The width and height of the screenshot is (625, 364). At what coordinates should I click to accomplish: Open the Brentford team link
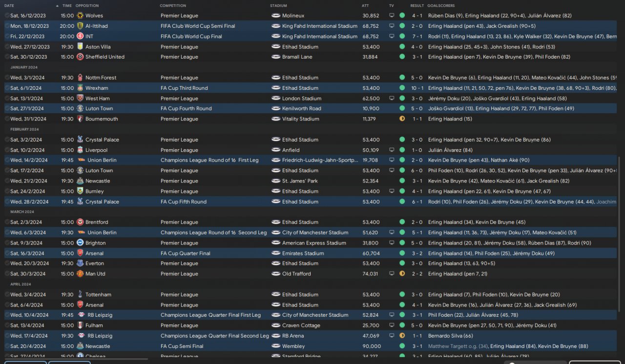(97, 222)
